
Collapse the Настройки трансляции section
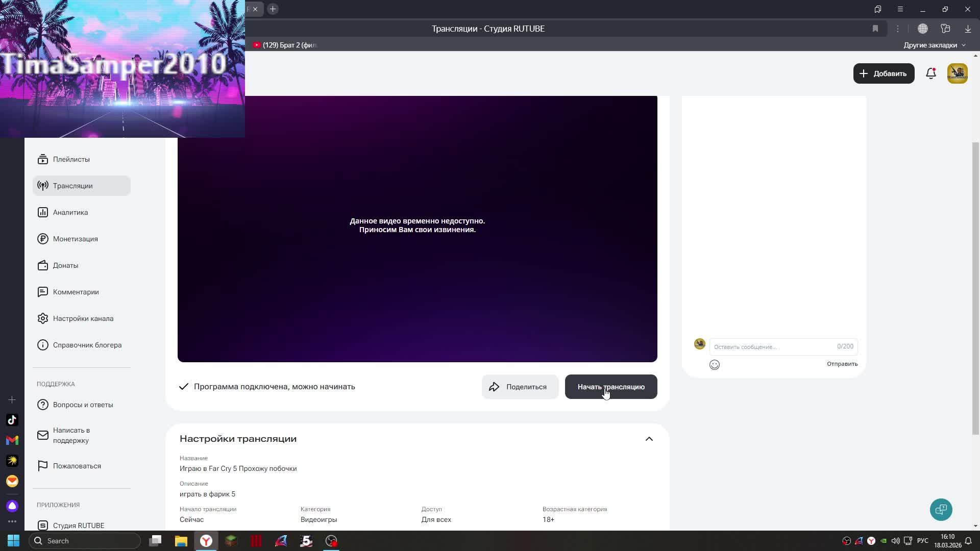point(649,439)
